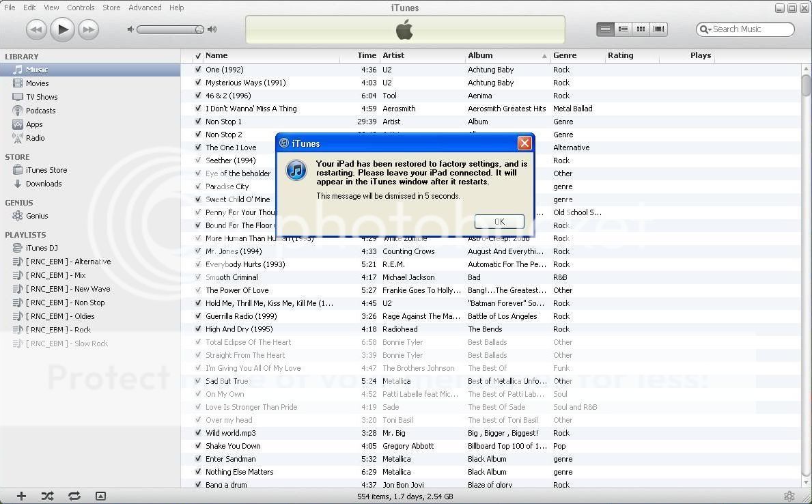The width and height of the screenshot is (812, 504).
Task: Sort by the Name column
Action: coord(271,55)
